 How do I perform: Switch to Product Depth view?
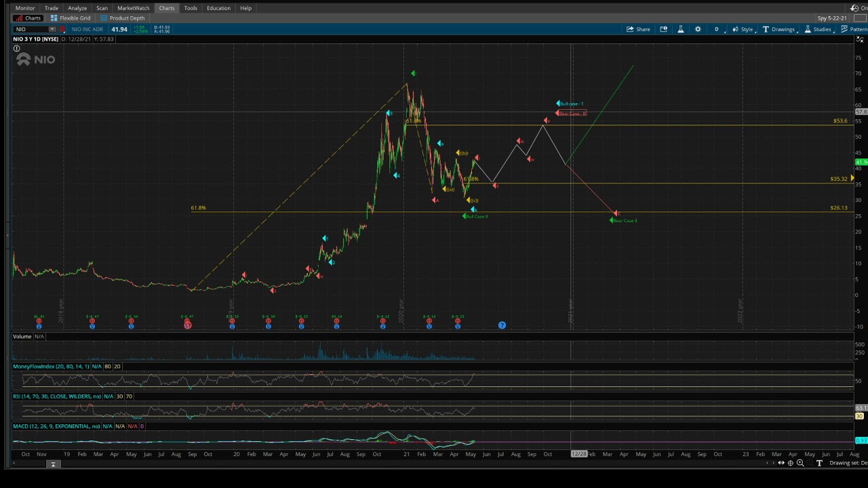122,18
